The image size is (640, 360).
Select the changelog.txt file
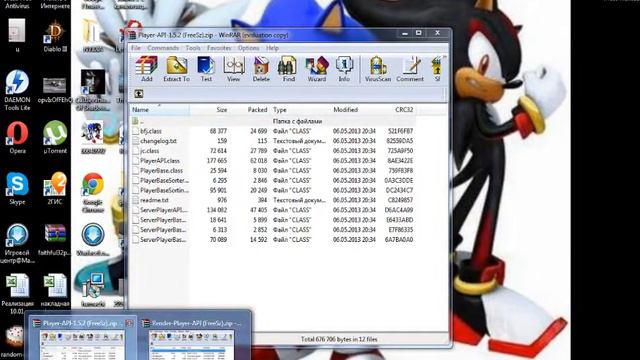click(x=273, y=141)
